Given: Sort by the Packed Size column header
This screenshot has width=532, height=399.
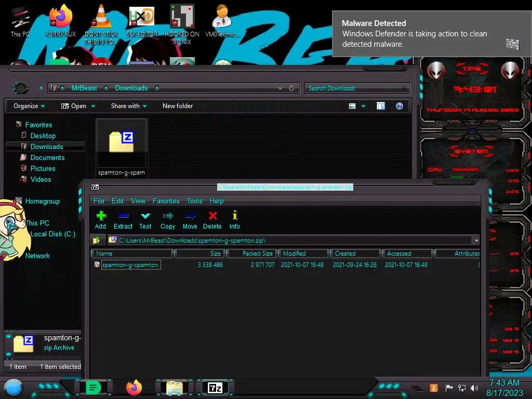Looking at the screenshot, I should click(x=252, y=254).
